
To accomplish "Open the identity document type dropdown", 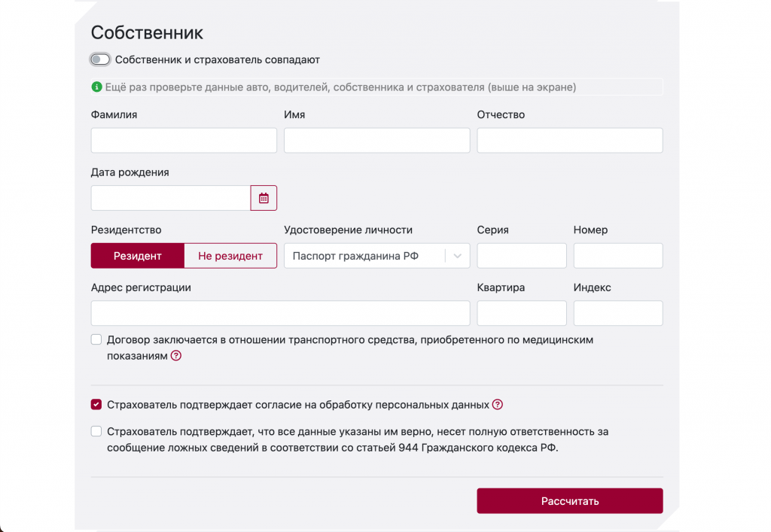I will (365, 256).
